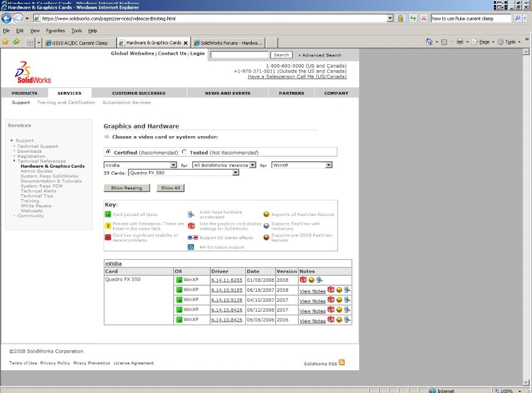Open the WinXP operating system dropdown
The width and height of the screenshot is (532, 393).
pos(301,165)
